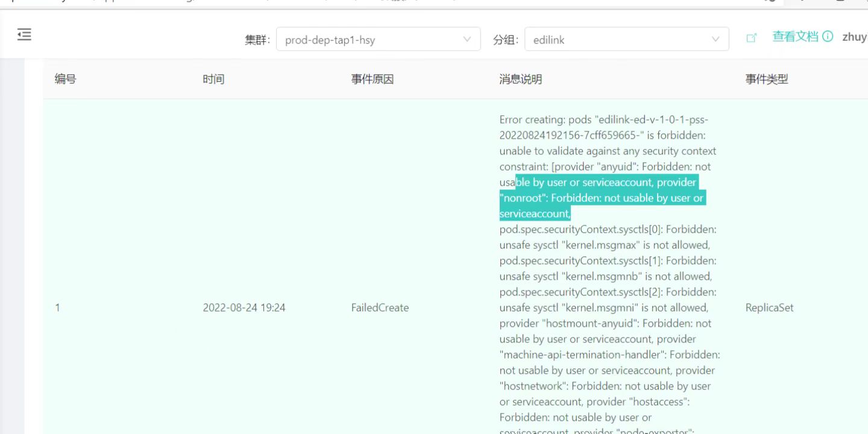Click the 事件类型 column header
Image resolution: width=868 pixels, height=434 pixels.
point(767,79)
